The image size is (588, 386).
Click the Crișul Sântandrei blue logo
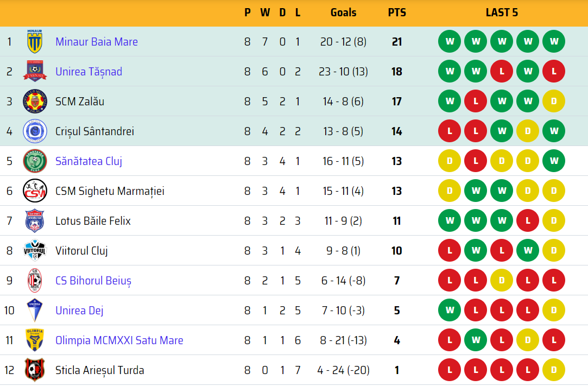pos(35,131)
